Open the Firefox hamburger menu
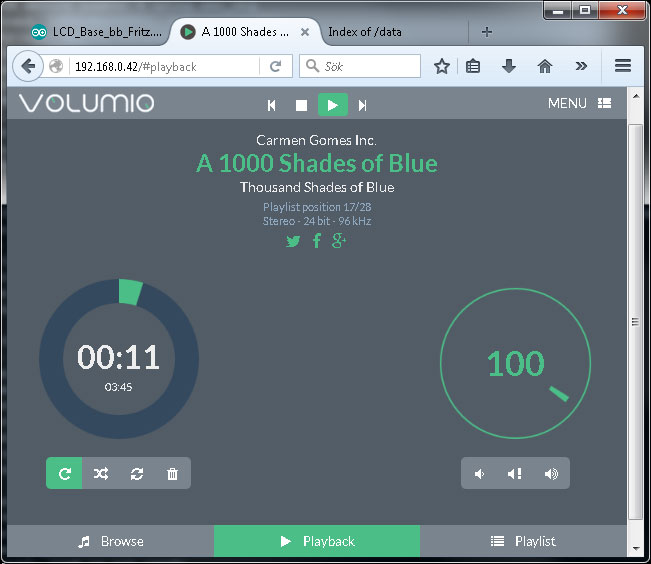651x564 pixels. point(623,66)
